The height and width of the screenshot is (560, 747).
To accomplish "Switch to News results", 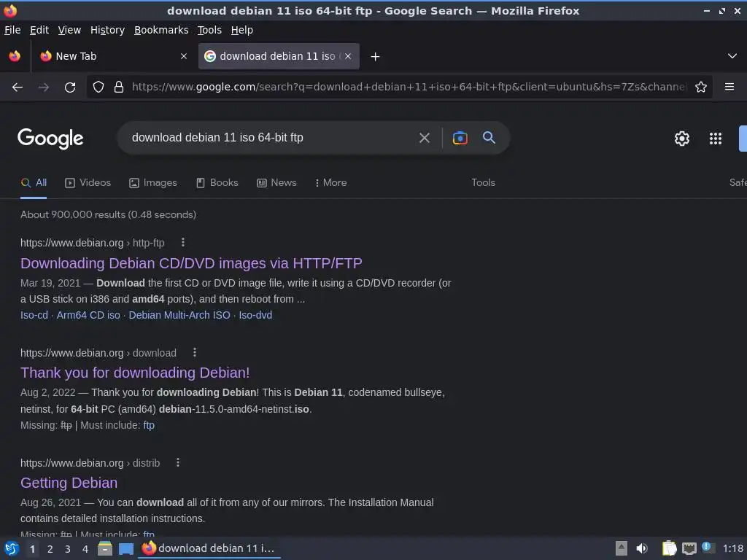I will tap(276, 183).
